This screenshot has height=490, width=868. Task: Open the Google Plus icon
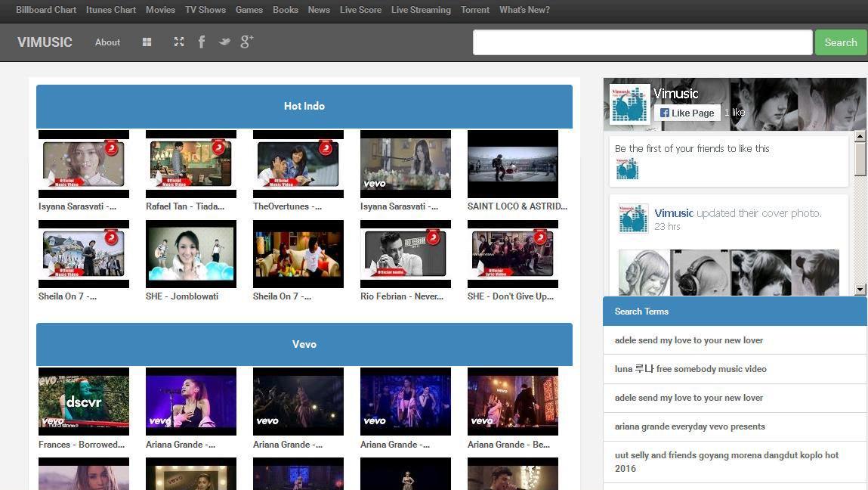pyautogui.click(x=247, y=42)
